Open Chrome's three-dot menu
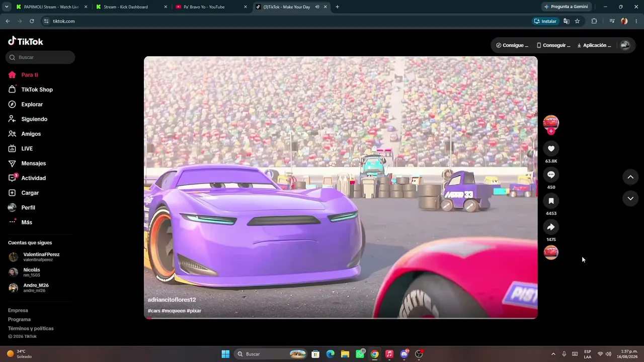The image size is (644, 362). [x=636, y=21]
